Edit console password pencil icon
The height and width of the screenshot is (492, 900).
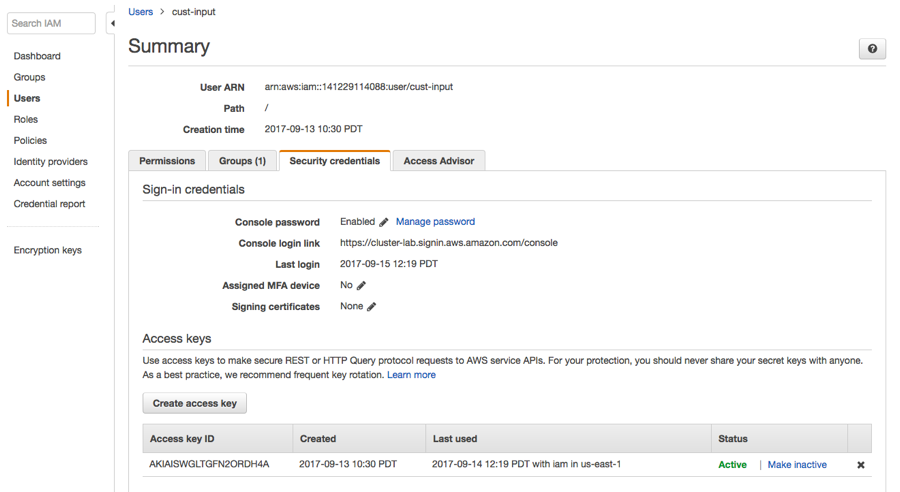tap(384, 222)
